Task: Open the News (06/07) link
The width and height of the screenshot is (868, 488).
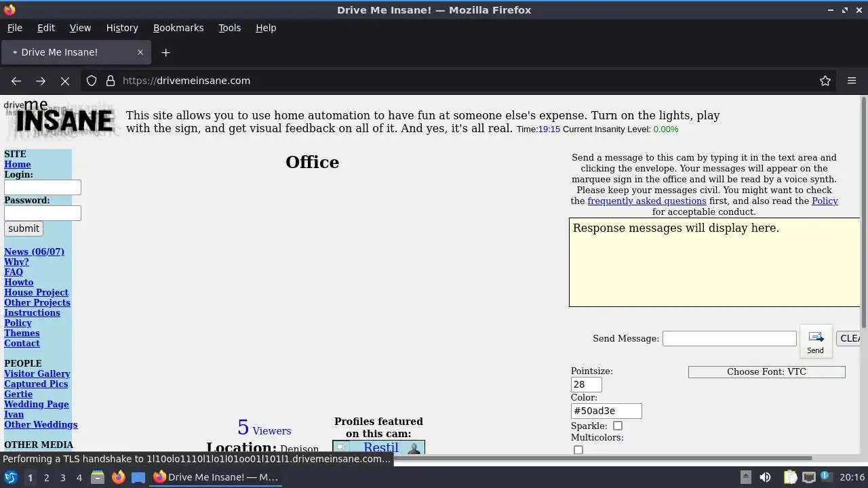Action: (x=34, y=251)
